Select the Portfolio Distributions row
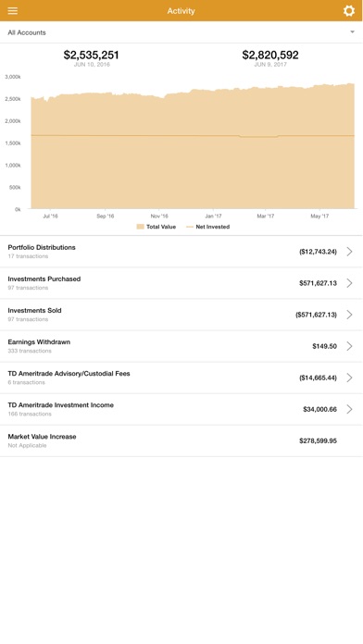This screenshot has height=644, width=363. [181, 252]
